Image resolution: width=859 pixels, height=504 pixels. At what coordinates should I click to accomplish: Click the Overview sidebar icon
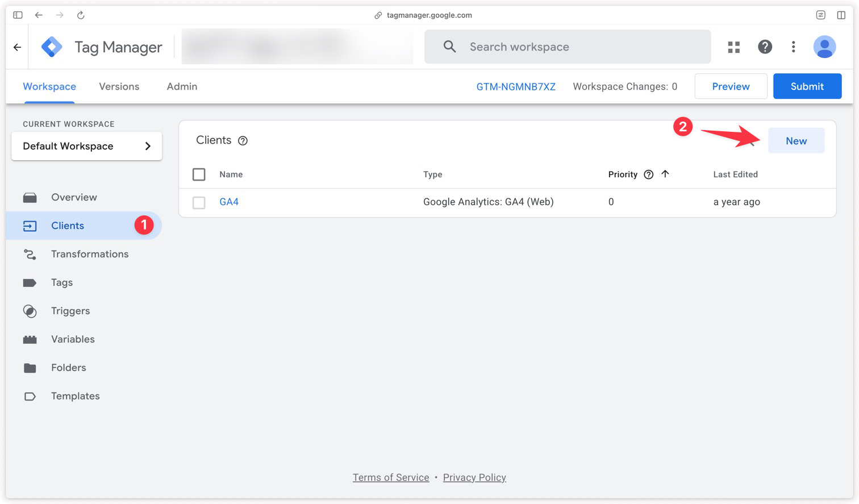[30, 198]
